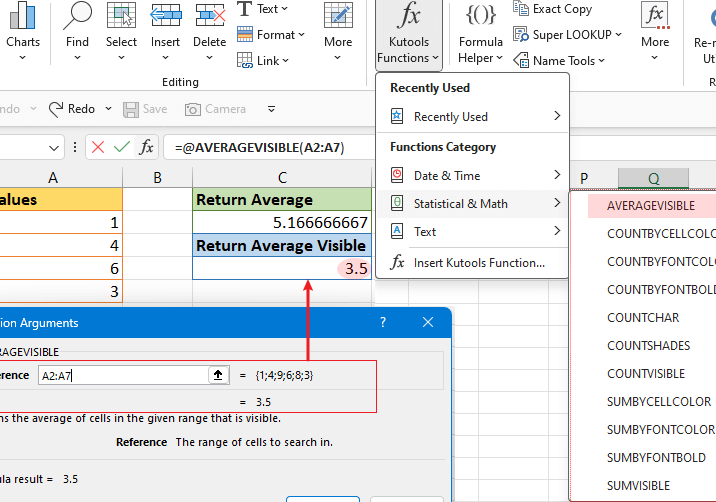Image resolution: width=716 pixels, height=502 pixels.
Task: Open Date & Time functions submenu
Action: [472, 175]
